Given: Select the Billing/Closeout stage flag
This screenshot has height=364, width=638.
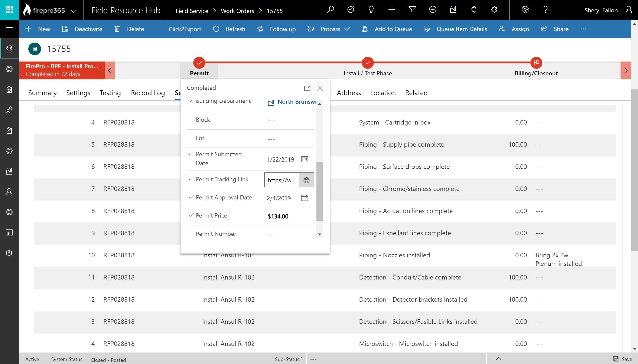Looking at the screenshot, I should (x=536, y=63).
